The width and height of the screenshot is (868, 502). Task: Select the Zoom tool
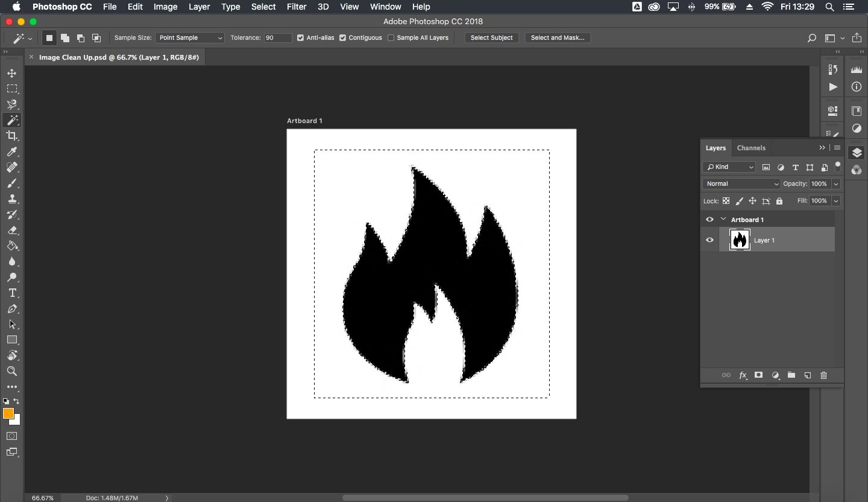(11, 371)
